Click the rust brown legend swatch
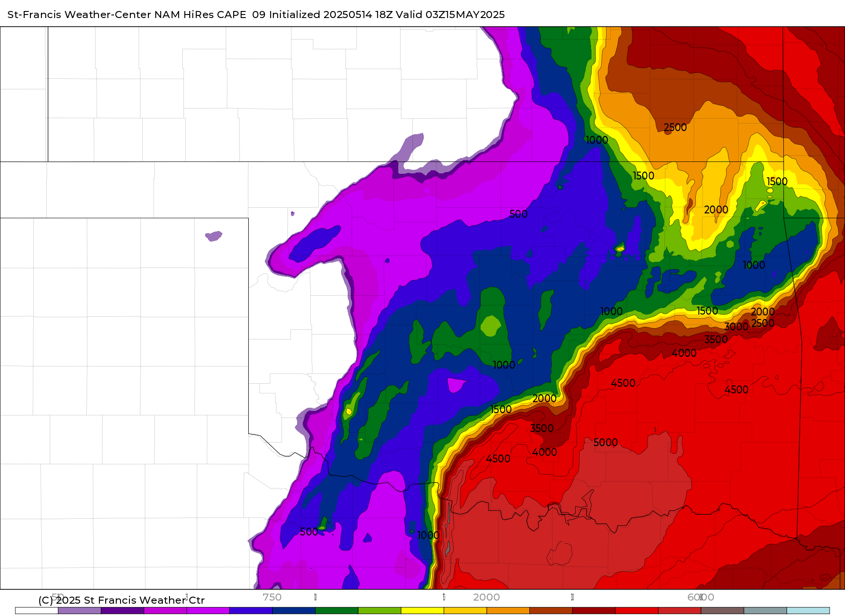This screenshot has width=845, height=616. (551, 611)
